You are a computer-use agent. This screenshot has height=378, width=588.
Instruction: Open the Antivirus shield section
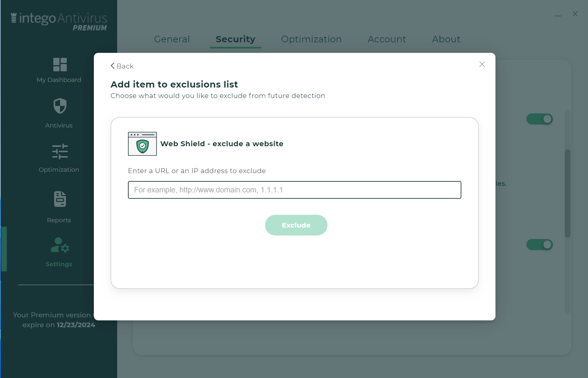[x=60, y=106]
